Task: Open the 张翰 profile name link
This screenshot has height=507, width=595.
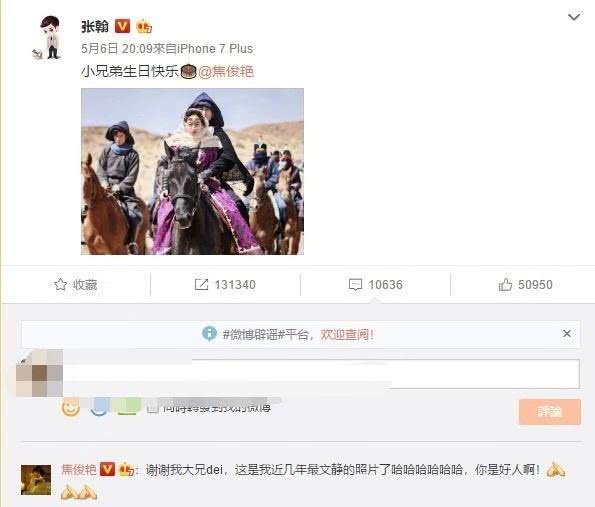Action: pyautogui.click(x=95, y=26)
